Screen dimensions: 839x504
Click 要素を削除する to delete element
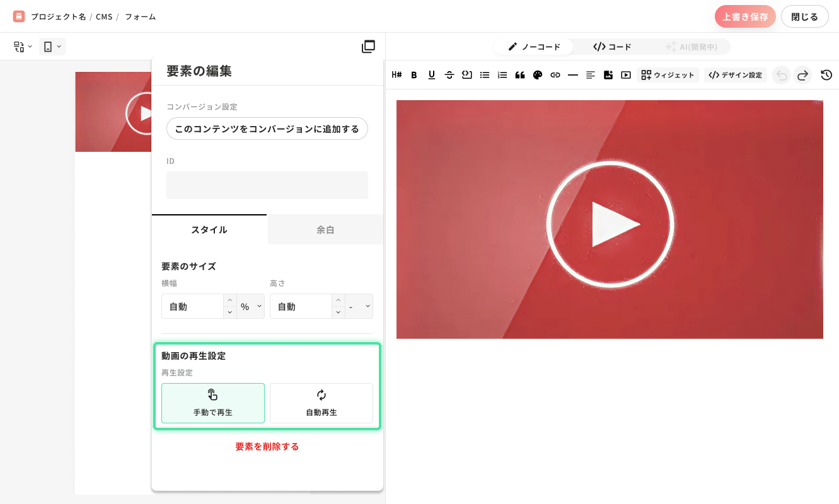[x=267, y=447]
